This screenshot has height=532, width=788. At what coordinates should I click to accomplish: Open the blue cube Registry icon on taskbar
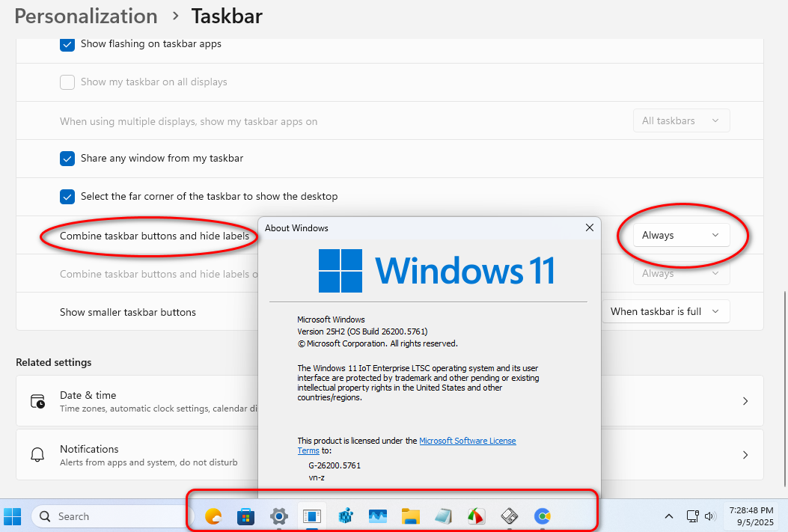(345, 516)
